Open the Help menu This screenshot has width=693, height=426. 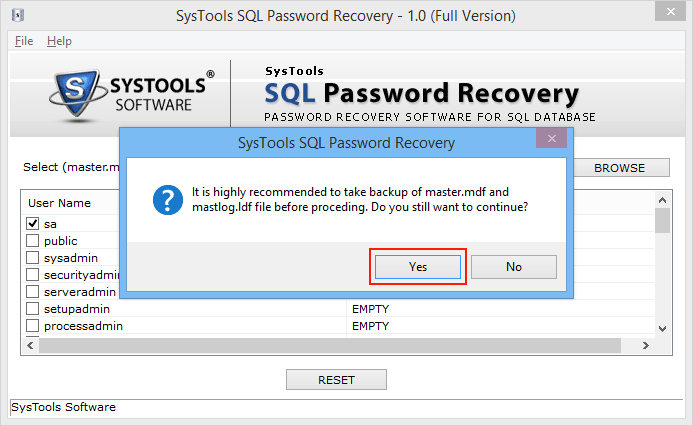tap(59, 41)
